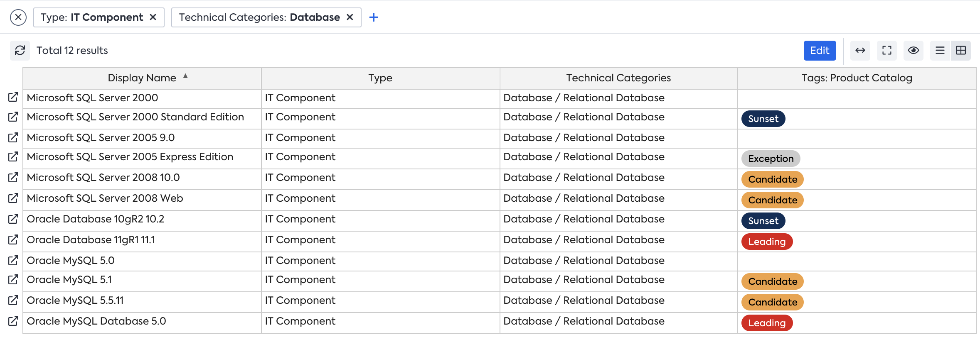Image resolution: width=980 pixels, height=342 pixels.
Task: Click IT Component cell for SQL Server 2000
Action: pyautogui.click(x=380, y=98)
